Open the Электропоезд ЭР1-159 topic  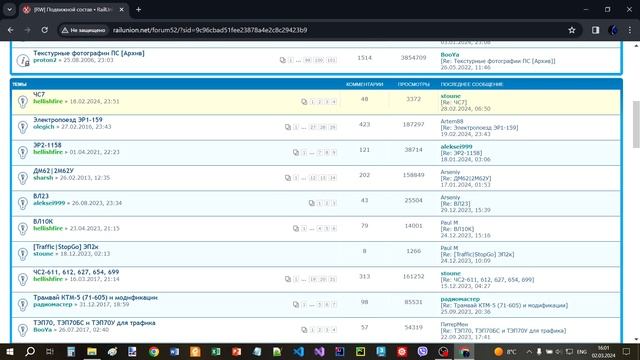tap(68, 120)
